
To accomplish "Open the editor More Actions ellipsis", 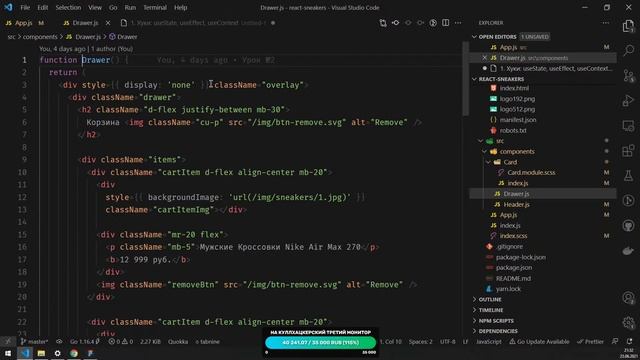I will click(458, 23).
